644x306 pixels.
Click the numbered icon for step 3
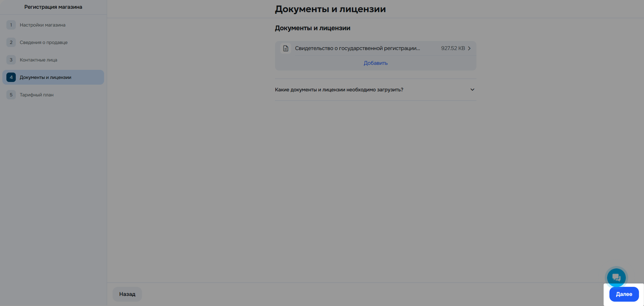[11, 59]
